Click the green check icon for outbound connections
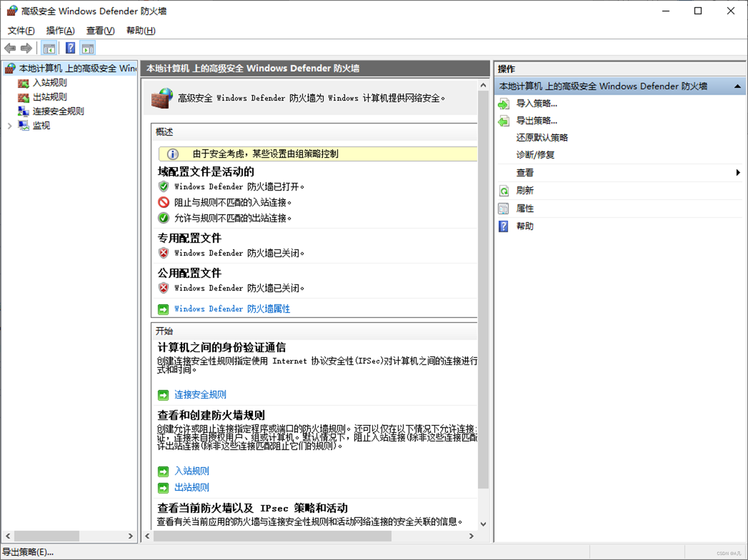The height and width of the screenshot is (560, 748). tap(163, 218)
